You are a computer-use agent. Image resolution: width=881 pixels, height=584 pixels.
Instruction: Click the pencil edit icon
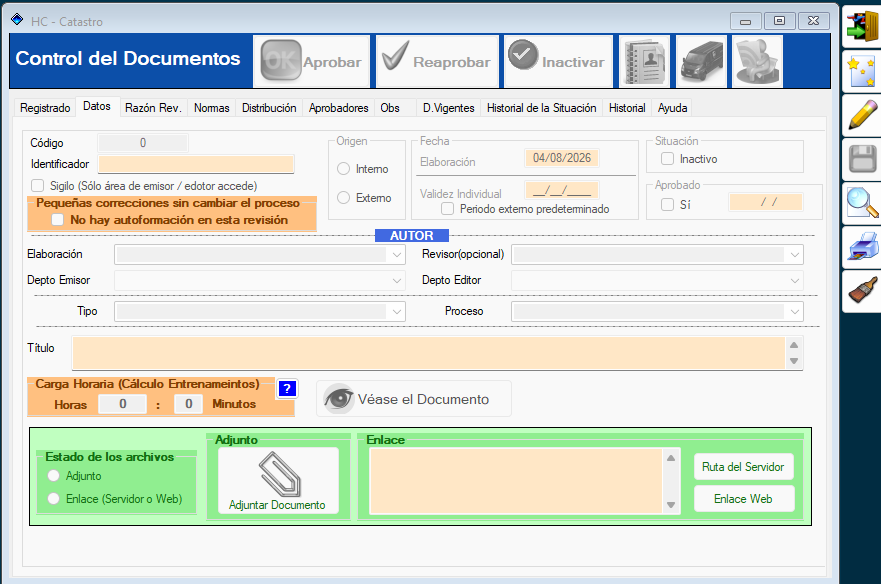click(863, 115)
